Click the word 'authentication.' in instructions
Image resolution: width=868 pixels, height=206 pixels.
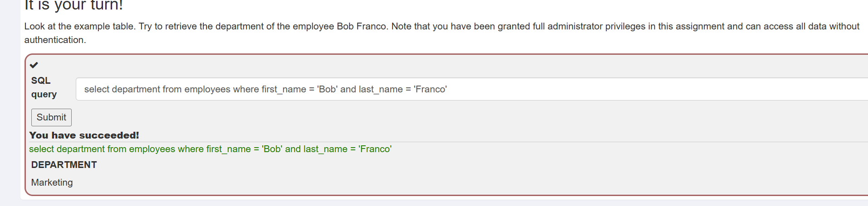click(x=55, y=40)
